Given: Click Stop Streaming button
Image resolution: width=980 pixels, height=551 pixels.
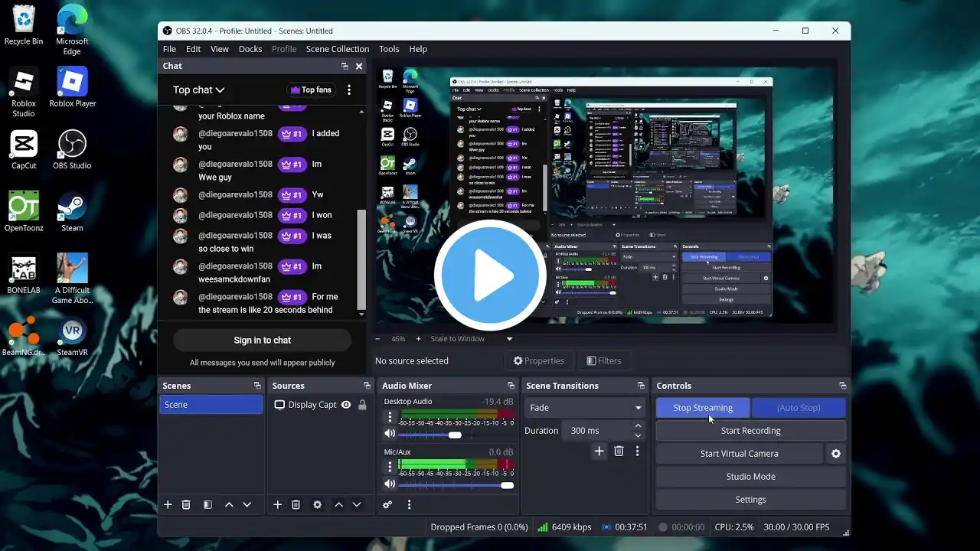Looking at the screenshot, I should point(702,408).
